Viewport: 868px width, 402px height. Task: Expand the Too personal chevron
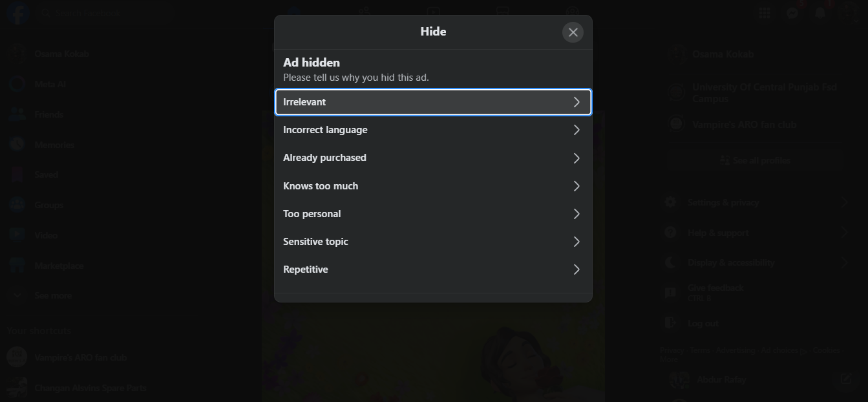tap(577, 214)
